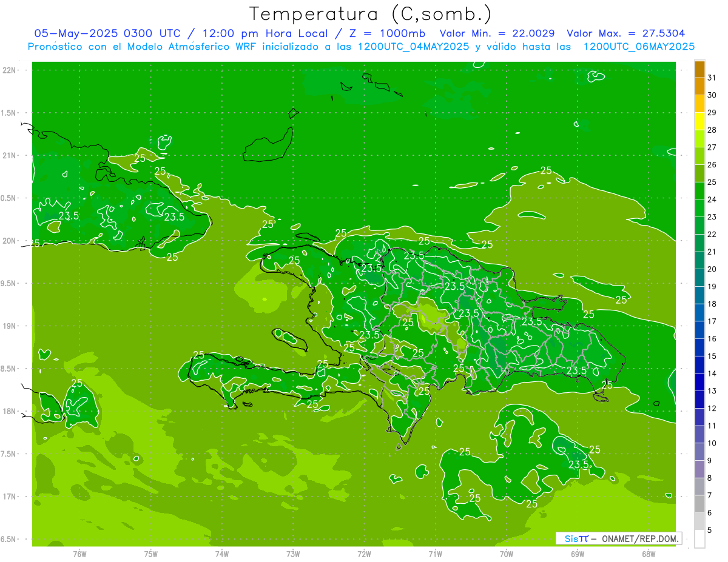Click the '7.5N' latitude label

click(x=8, y=453)
